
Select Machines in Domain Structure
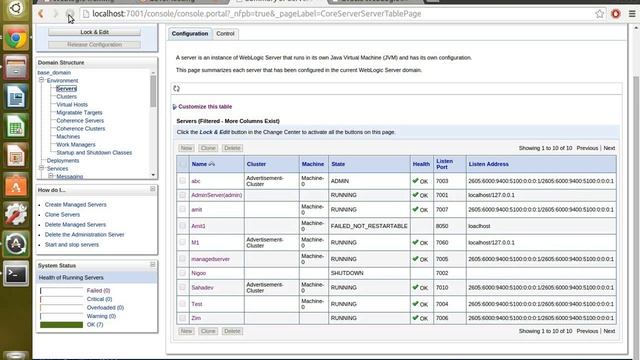click(x=68, y=136)
